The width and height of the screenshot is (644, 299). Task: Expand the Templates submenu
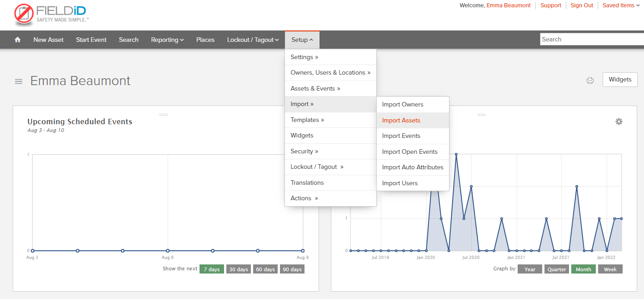coord(330,120)
